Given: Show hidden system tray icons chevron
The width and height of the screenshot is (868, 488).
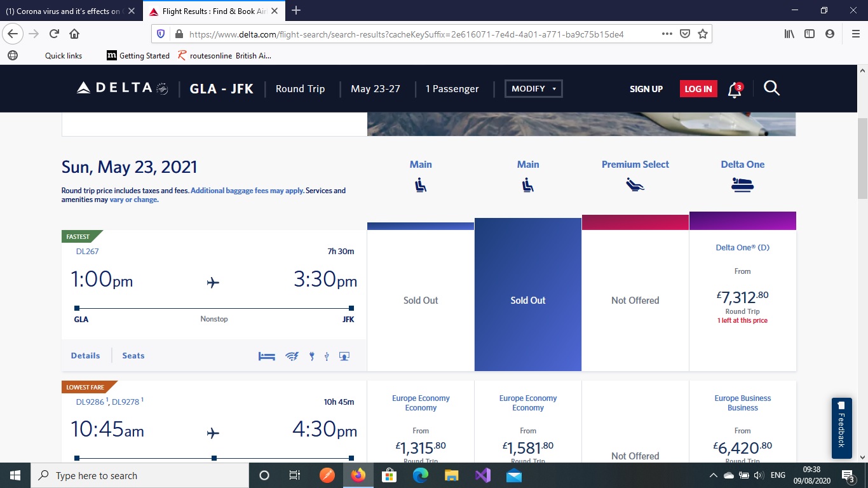Looking at the screenshot, I should coord(713,475).
